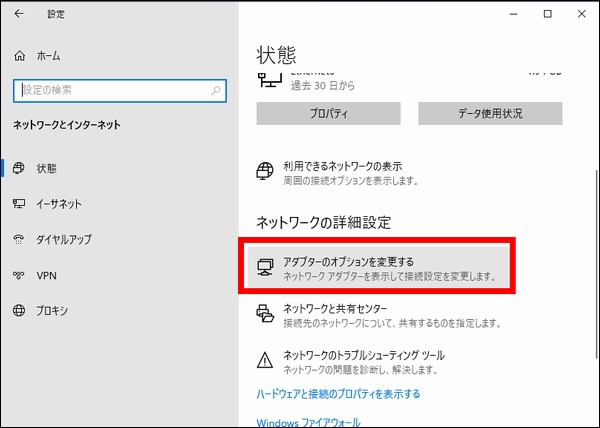Click the 接続先のネットワークについて description text
The width and height of the screenshot is (600, 428).
coord(392,323)
